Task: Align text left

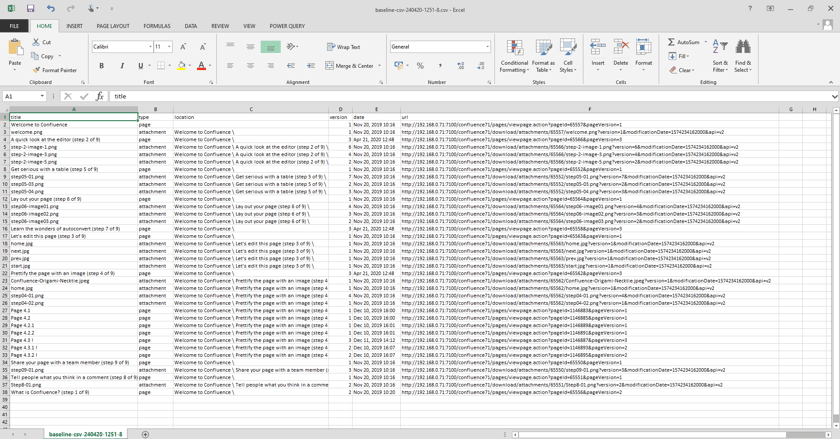Action: pyautogui.click(x=230, y=65)
